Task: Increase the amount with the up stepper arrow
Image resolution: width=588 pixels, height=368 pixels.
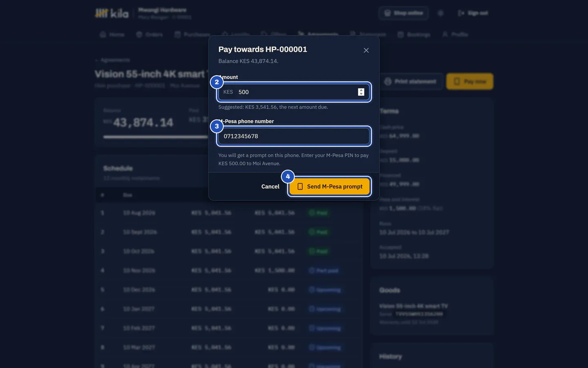Action: point(361,90)
